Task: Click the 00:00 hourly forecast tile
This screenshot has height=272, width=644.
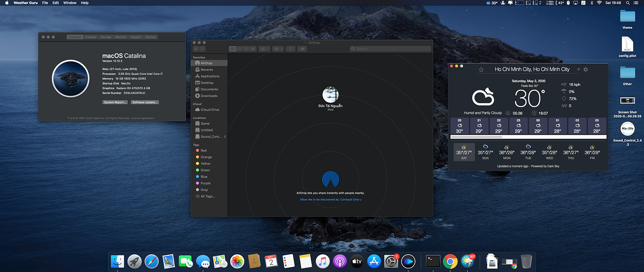Action: pyautogui.click(x=538, y=126)
